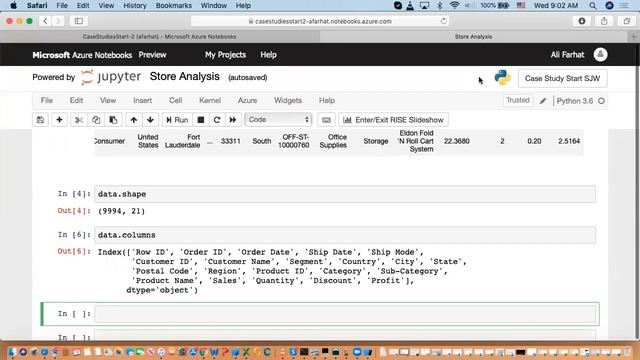Screen dimensions: 640x360
Task: Click Preview label in header
Action: point(152,55)
